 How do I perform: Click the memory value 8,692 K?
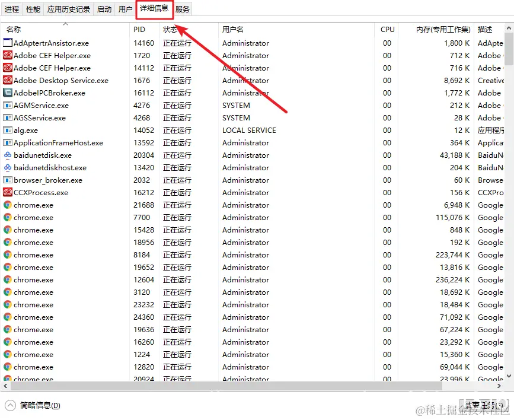456,81
